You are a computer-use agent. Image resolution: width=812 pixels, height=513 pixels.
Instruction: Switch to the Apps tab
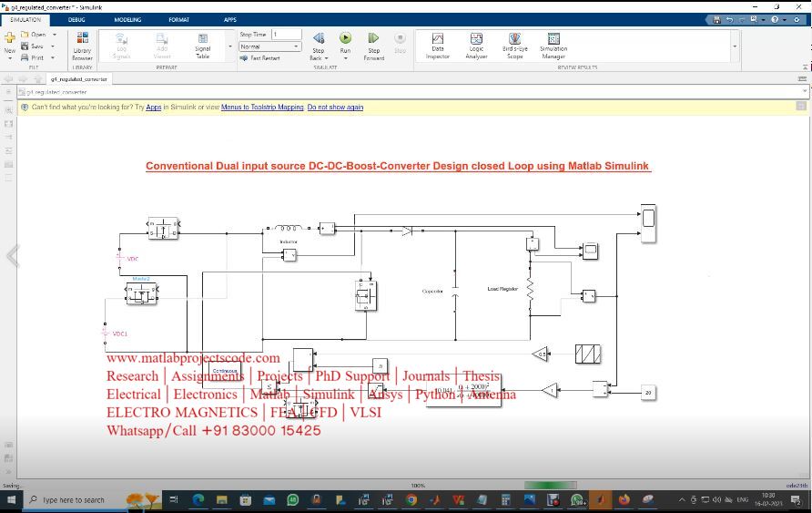coord(230,20)
